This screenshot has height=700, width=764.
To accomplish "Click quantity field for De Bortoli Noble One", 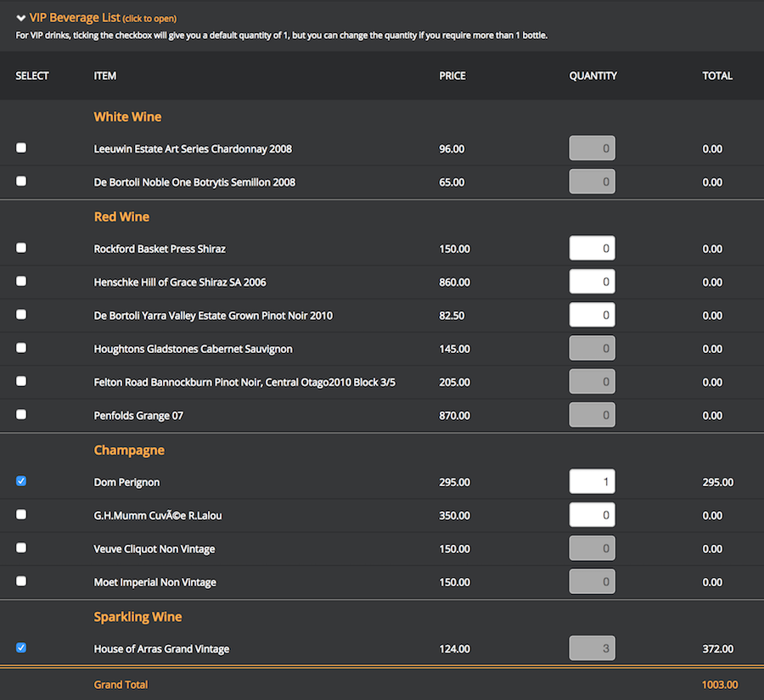I will coord(592,182).
